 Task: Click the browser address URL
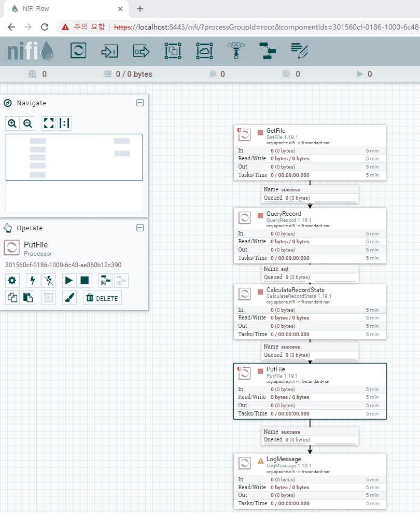[267, 27]
